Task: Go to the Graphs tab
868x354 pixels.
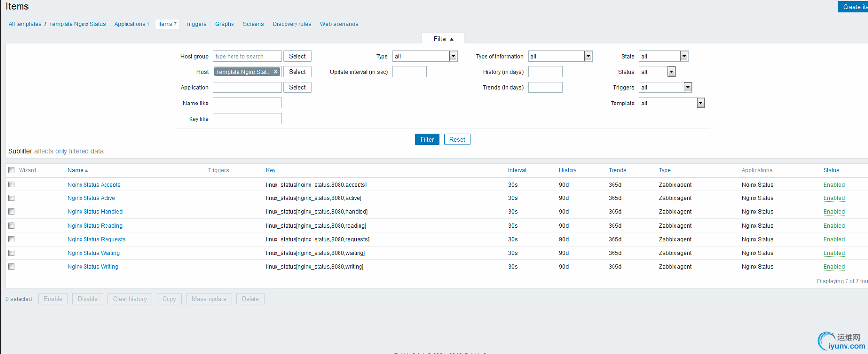Action: pyautogui.click(x=224, y=24)
